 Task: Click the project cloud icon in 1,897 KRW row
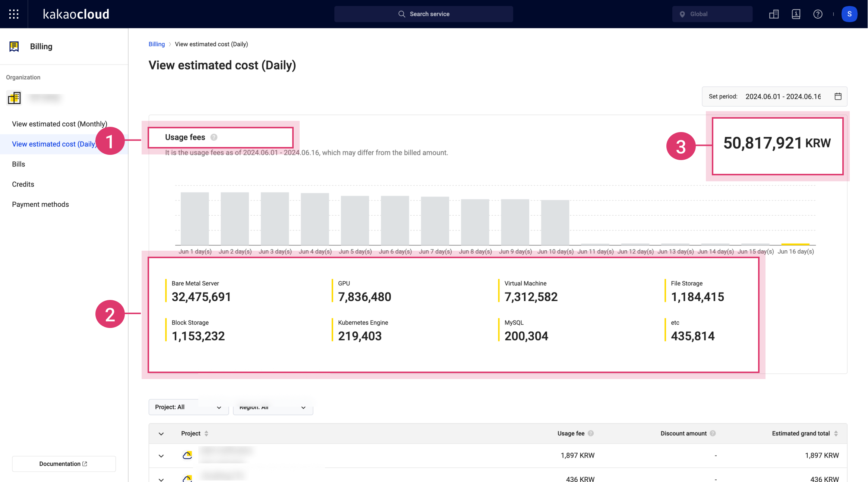click(187, 455)
